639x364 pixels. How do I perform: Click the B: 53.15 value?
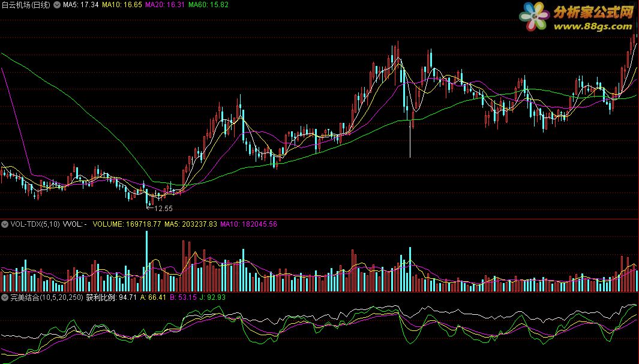183,297
